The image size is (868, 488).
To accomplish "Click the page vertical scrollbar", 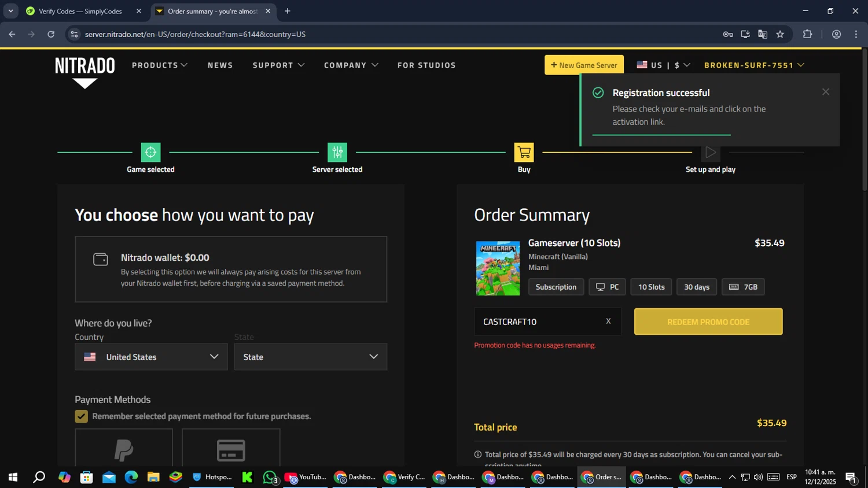I will [865, 120].
